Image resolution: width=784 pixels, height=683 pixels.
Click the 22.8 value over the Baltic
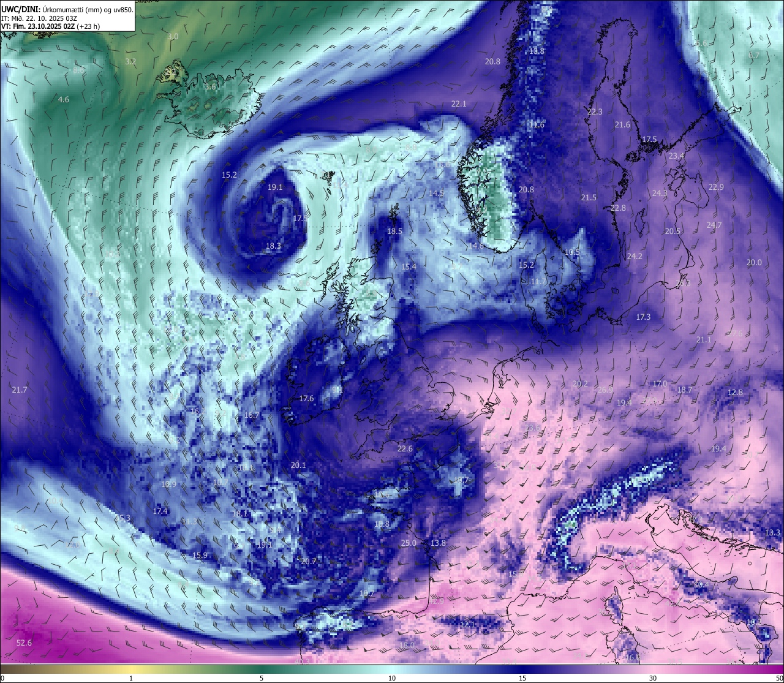(618, 208)
